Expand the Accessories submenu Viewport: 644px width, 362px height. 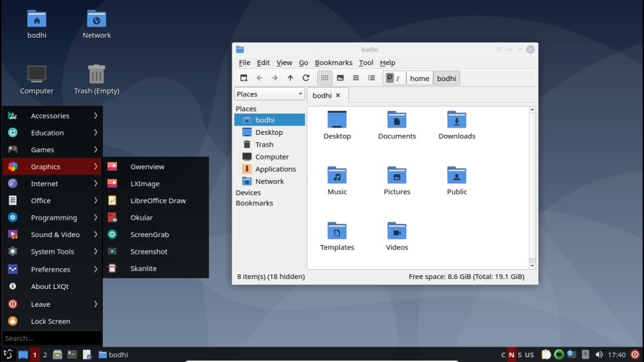(x=52, y=116)
